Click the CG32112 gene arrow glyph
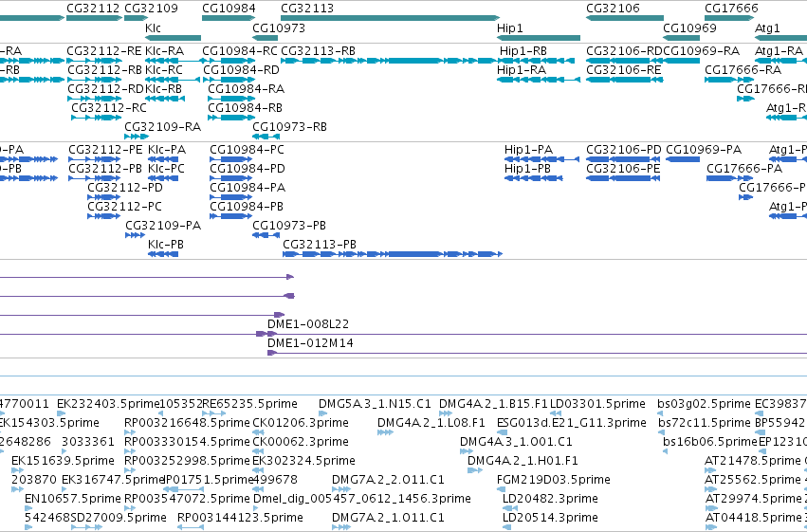The image size is (807, 532). (x=94, y=19)
